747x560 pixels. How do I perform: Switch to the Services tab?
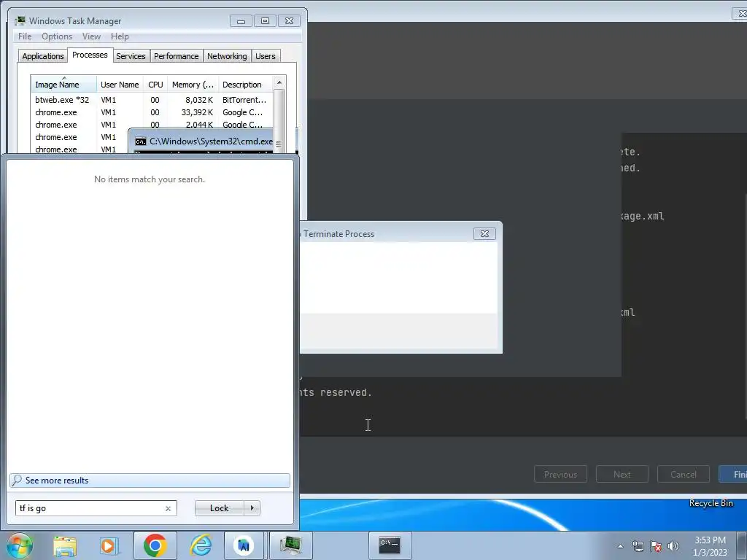[x=131, y=56]
